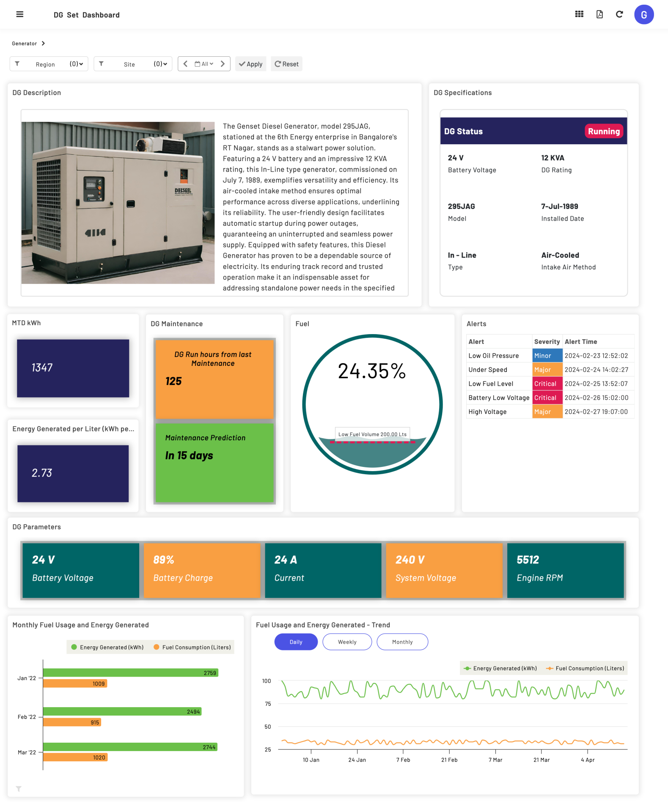This screenshot has height=812, width=668.
Task: Click the 240 V System Voltage tile
Action: [444, 570]
